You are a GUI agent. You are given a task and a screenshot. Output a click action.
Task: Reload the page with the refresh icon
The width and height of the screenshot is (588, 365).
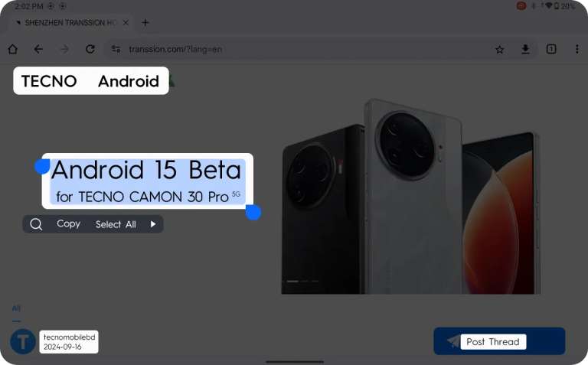click(90, 49)
